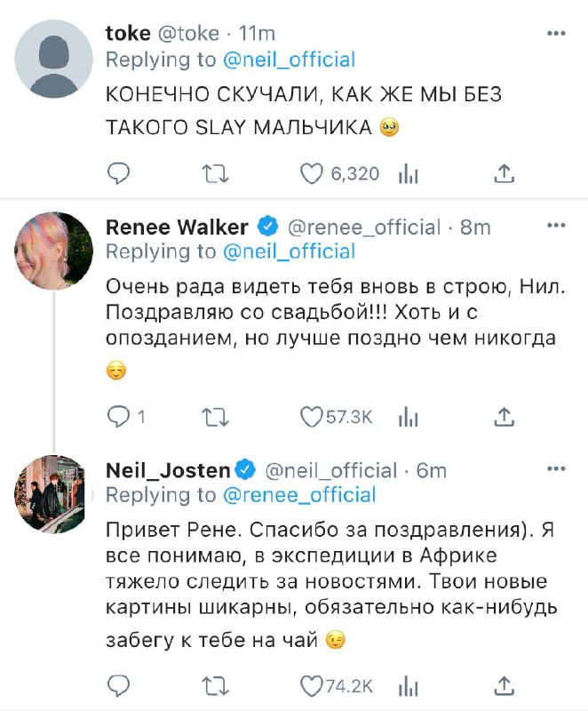Image resolution: width=588 pixels, height=711 pixels.
Task: View analytics for toke's tweet
Action: coord(409,174)
